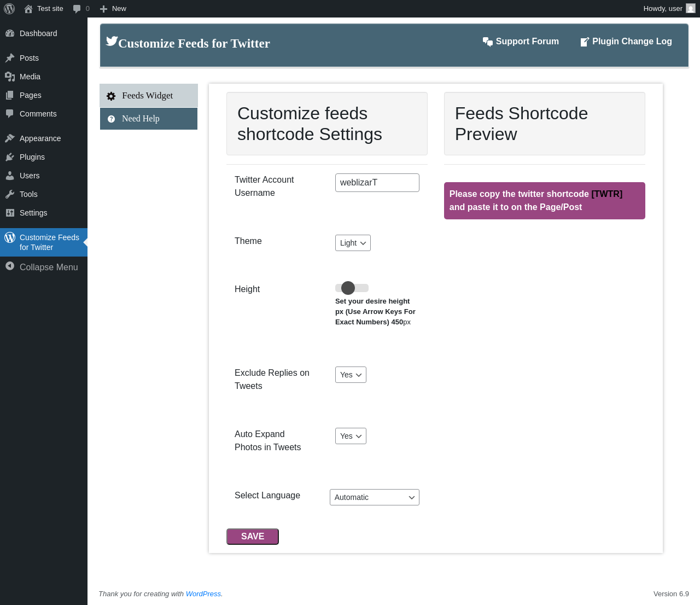Open the Exclude Replies on Tweets dropdown

coord(351,375)
